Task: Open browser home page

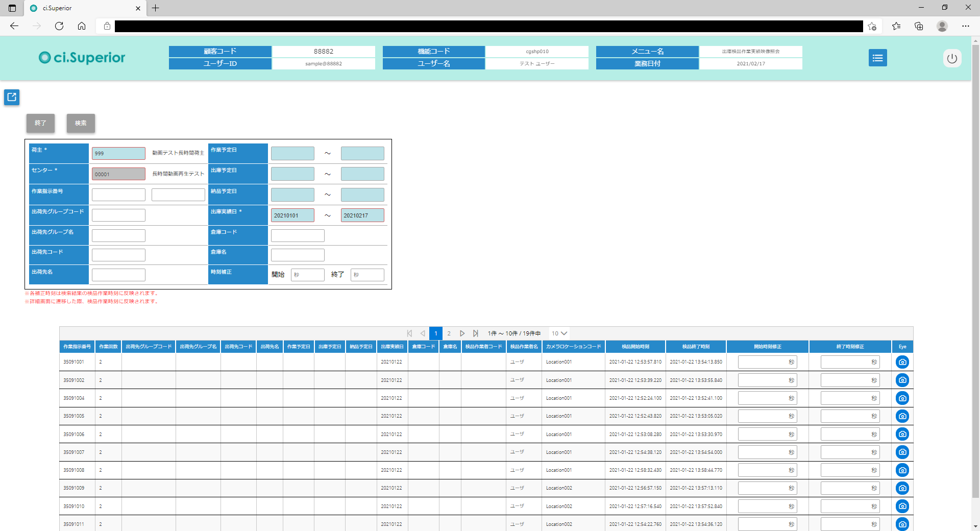Action: 82,26
